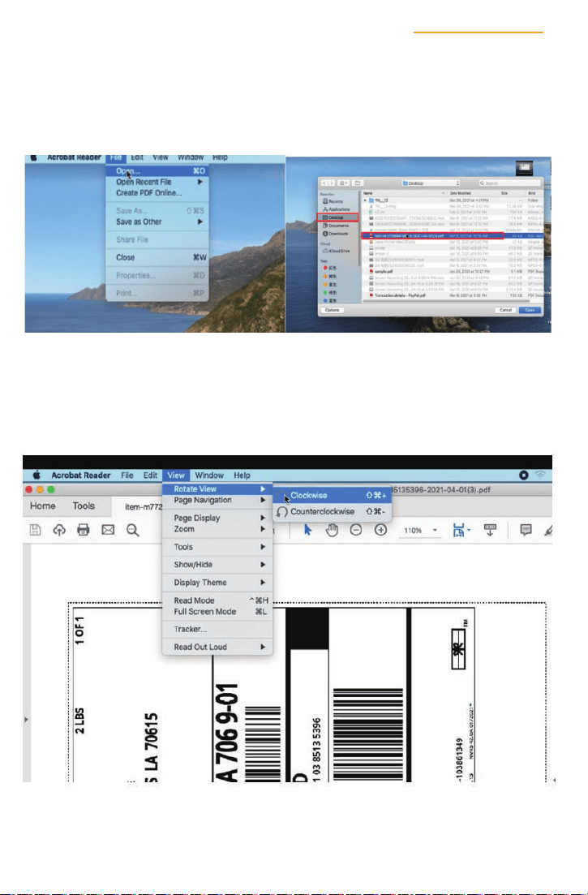
Task: Click the scrolling mode icon beside fit page
Action: (x=490, y=530)
